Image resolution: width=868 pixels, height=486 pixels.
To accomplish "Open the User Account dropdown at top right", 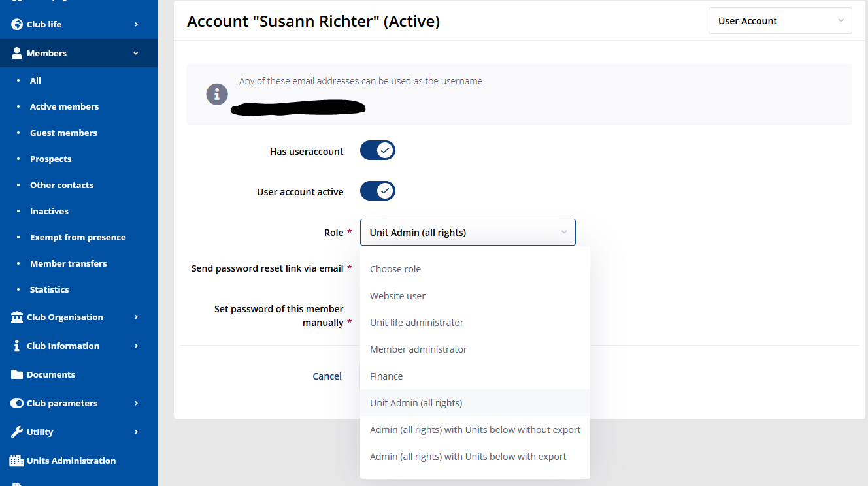I will point(780,21).
